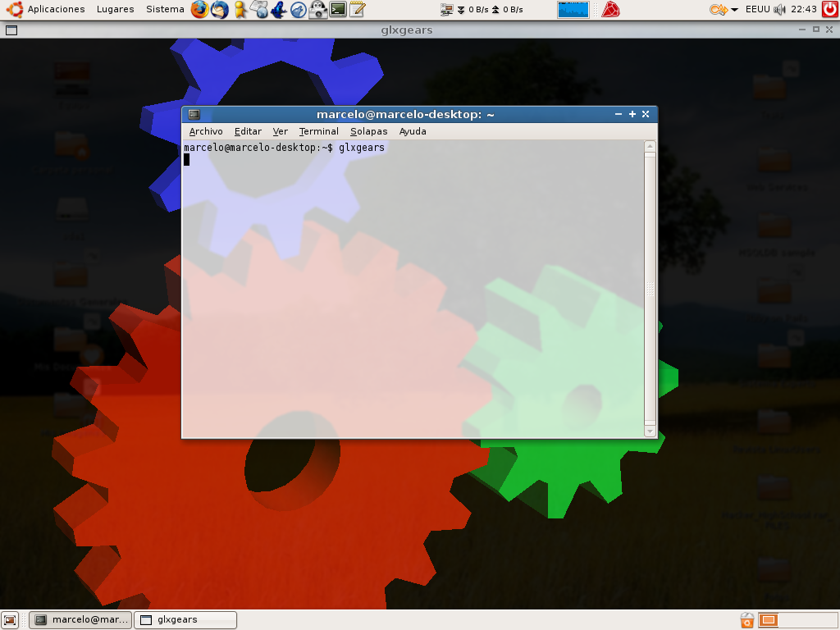The width and height of the screenshot is (840, 630).
Task: Open the volume speaker control
Action: tap(780, 9)
